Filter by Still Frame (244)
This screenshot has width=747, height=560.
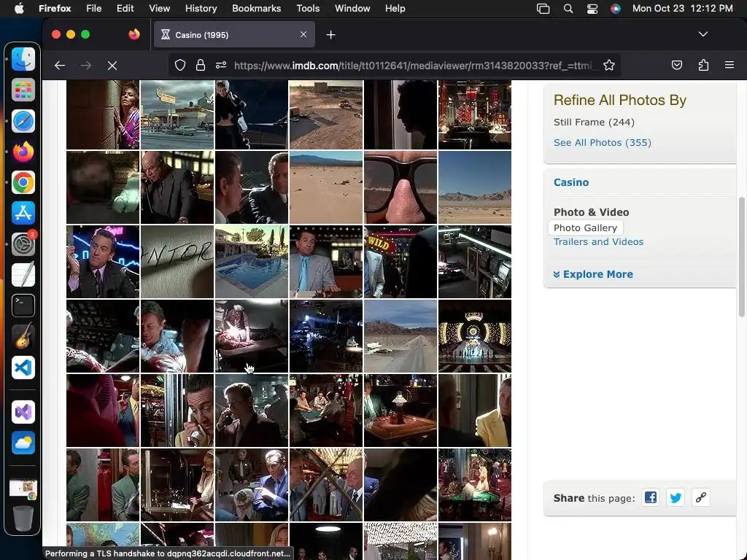tap(594, 122)
